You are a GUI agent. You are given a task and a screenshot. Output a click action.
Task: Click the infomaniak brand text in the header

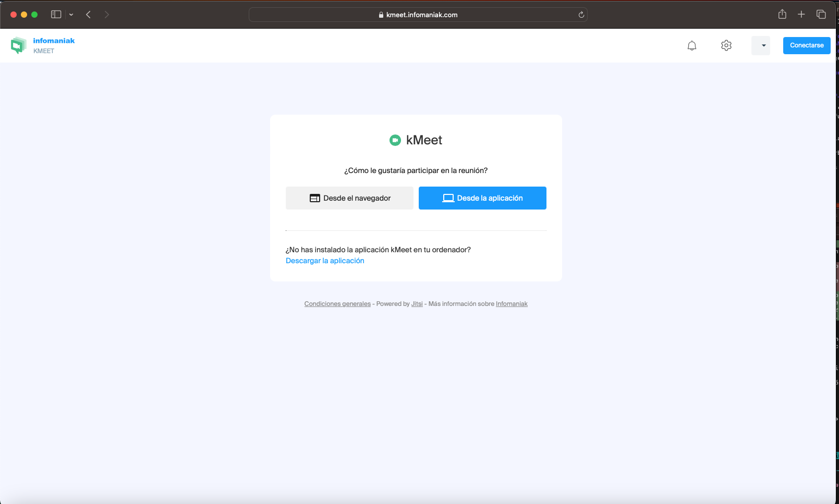tap(54, 41)
